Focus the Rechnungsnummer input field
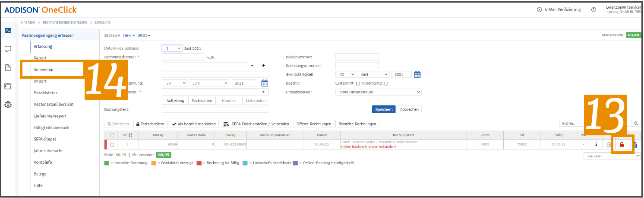 pyautogui.click(x=357, y=66)
